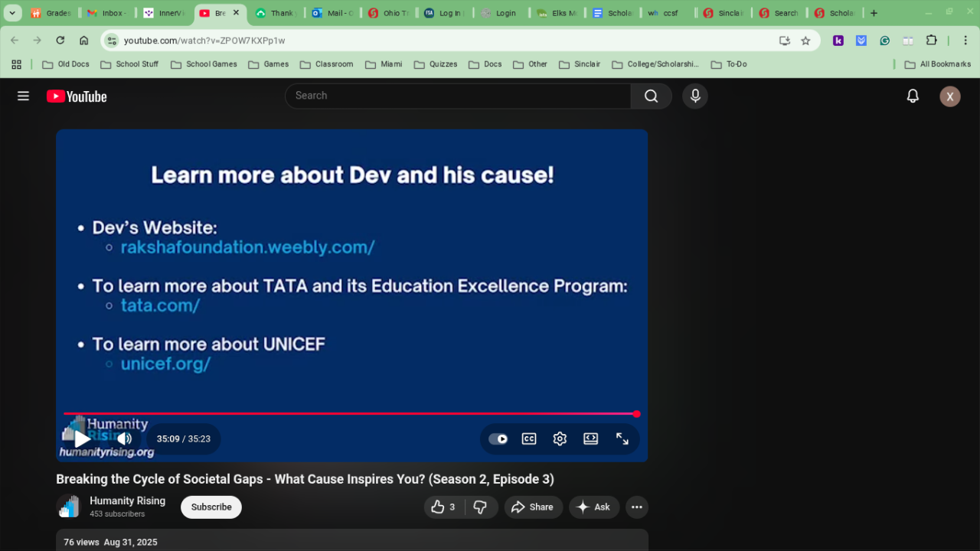Screen dimensions: 980x551
Task: Open video settings gear
Action: (560, 439)
